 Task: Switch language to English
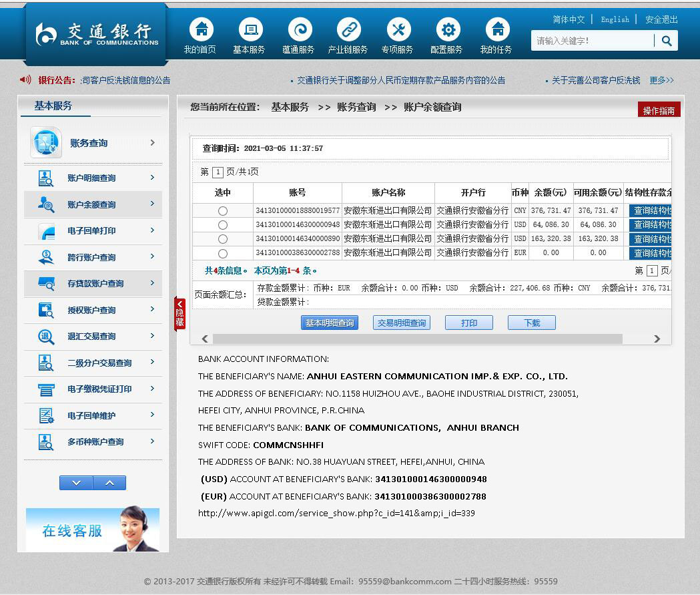[x=615, y=19]
